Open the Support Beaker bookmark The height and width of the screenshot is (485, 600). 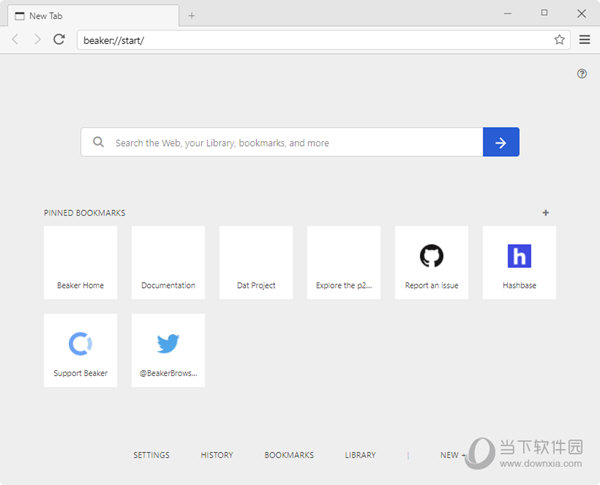tap(80, 350)
